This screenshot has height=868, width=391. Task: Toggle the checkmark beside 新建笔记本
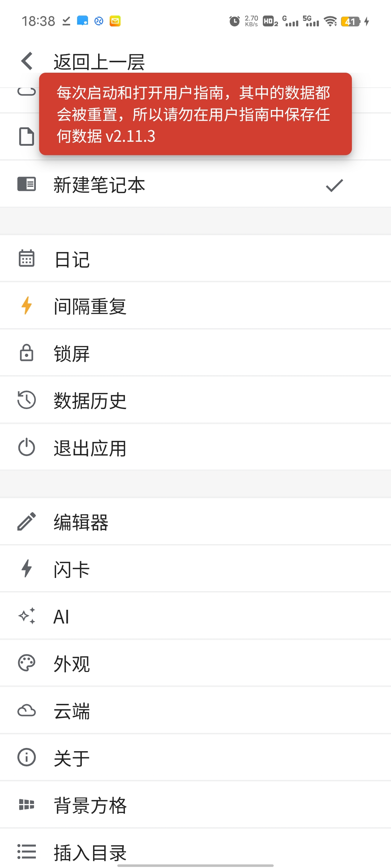click(334, 185)
